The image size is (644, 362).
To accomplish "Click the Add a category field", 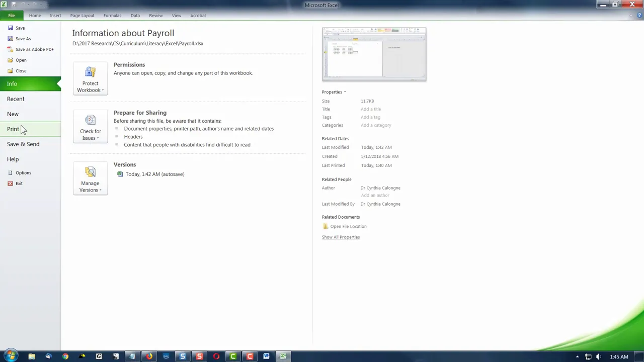I will tap(376, 125).
